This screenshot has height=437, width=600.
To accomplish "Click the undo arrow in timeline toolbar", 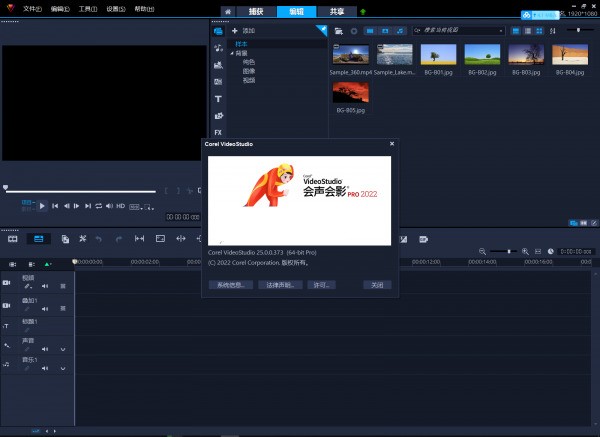I will pyautogui.click(x=101, y=239).
